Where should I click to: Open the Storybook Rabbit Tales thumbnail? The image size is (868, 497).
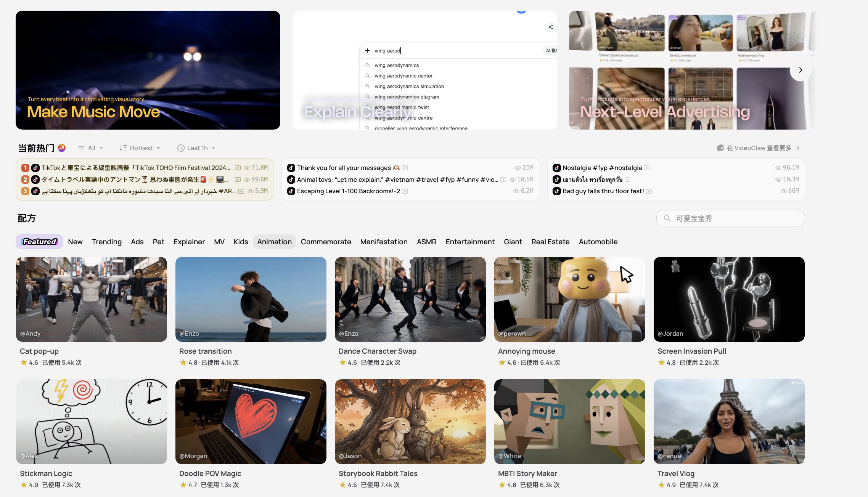(410, 422)
